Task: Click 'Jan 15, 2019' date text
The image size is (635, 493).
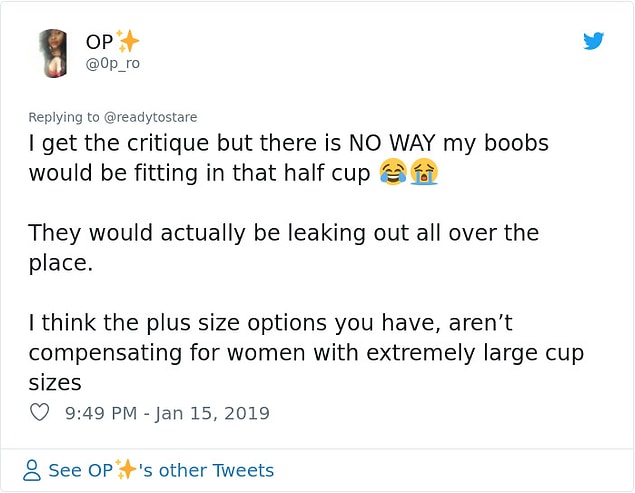Action: coord(212,413)
